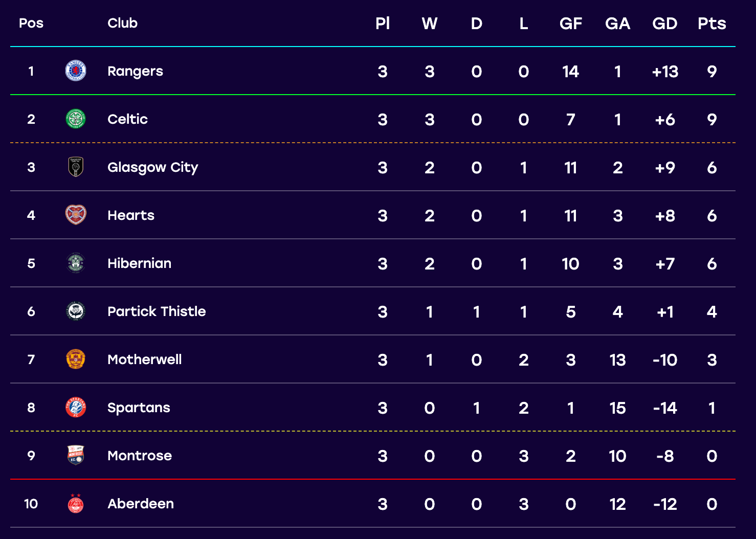Click the GD column header
This screenshot has height=539, width=756.
point(665,24)
